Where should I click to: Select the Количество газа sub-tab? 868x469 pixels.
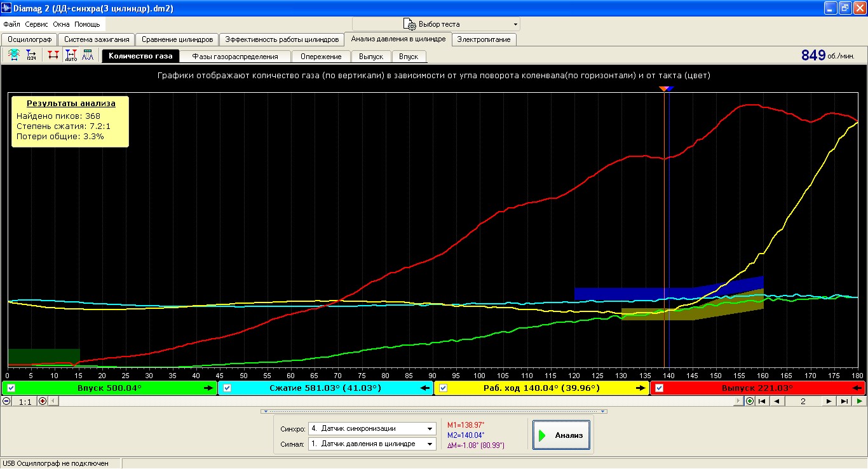click(140, 56)
